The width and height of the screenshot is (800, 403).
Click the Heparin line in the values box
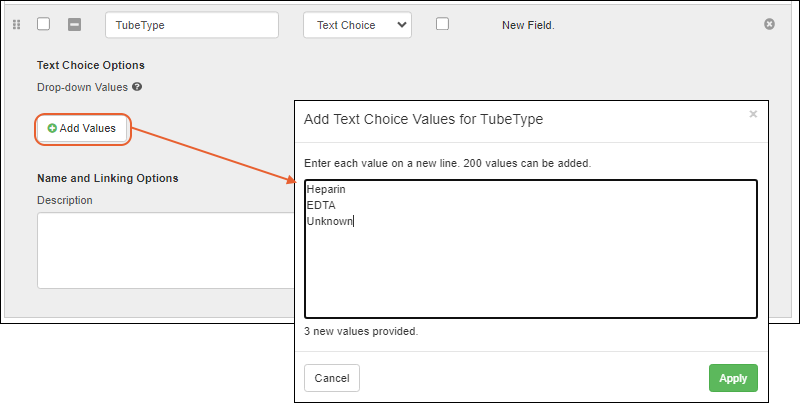pyautogui.click(x=326, y=188)
